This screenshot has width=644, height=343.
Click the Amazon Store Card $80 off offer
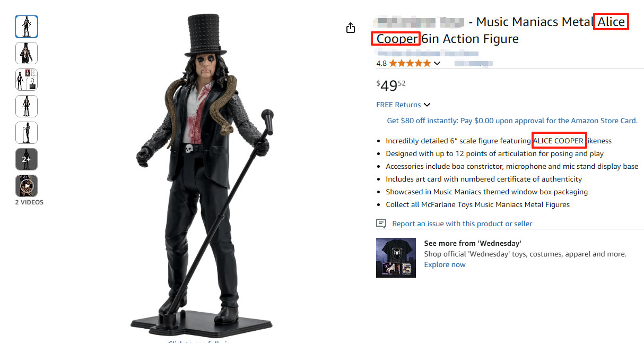point(512,121)
